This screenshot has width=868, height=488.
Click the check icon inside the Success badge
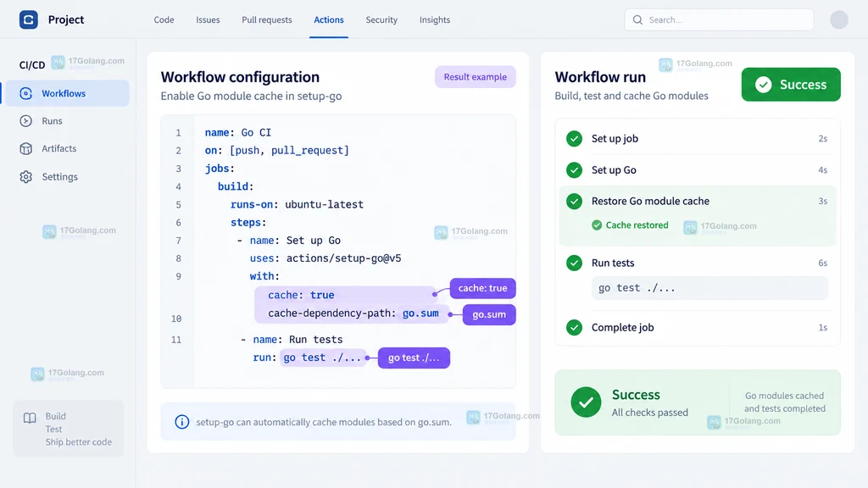click(764, 85)
